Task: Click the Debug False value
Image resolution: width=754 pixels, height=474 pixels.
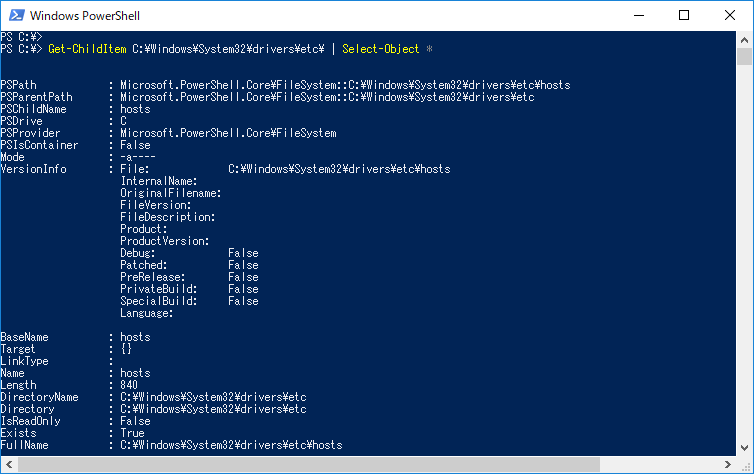Action: point(243,253)
